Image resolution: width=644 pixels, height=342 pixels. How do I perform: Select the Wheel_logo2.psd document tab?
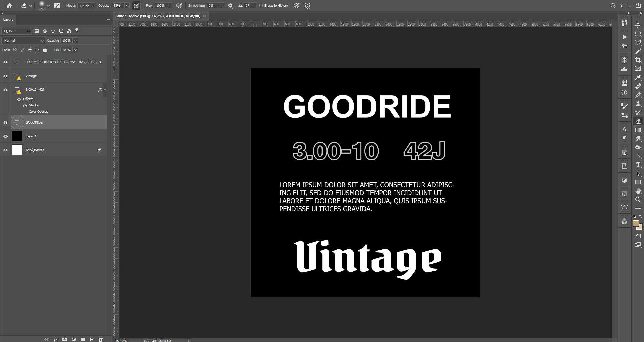pos(158,16)
